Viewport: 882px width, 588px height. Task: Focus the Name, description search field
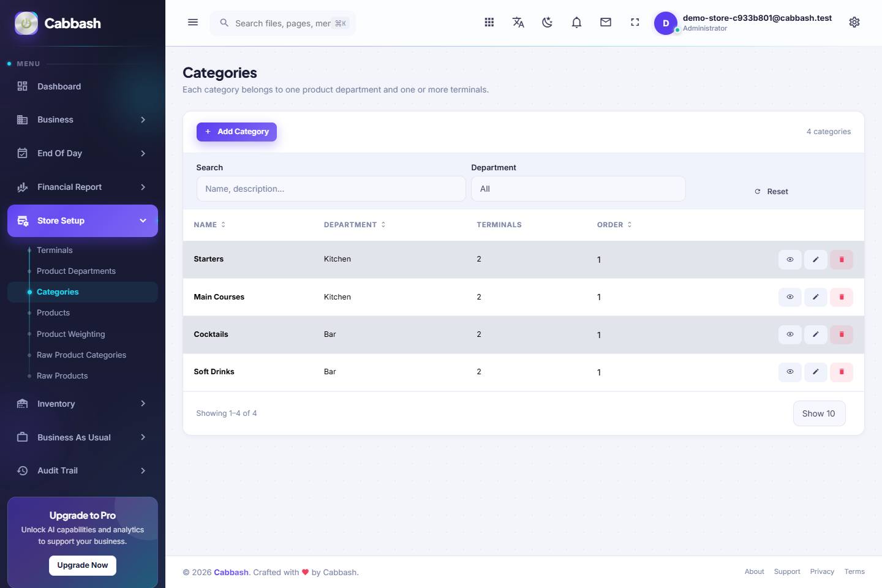pos(331,189)
